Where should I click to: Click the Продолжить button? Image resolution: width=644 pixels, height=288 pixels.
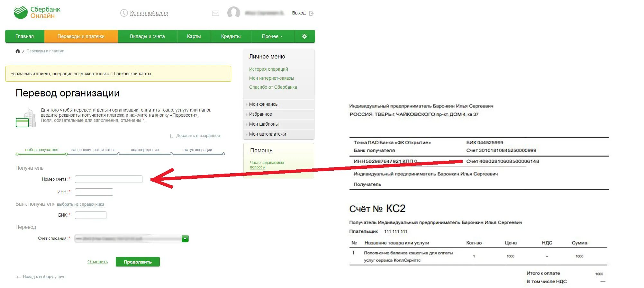pyautogui.click(x=138, y=262)
